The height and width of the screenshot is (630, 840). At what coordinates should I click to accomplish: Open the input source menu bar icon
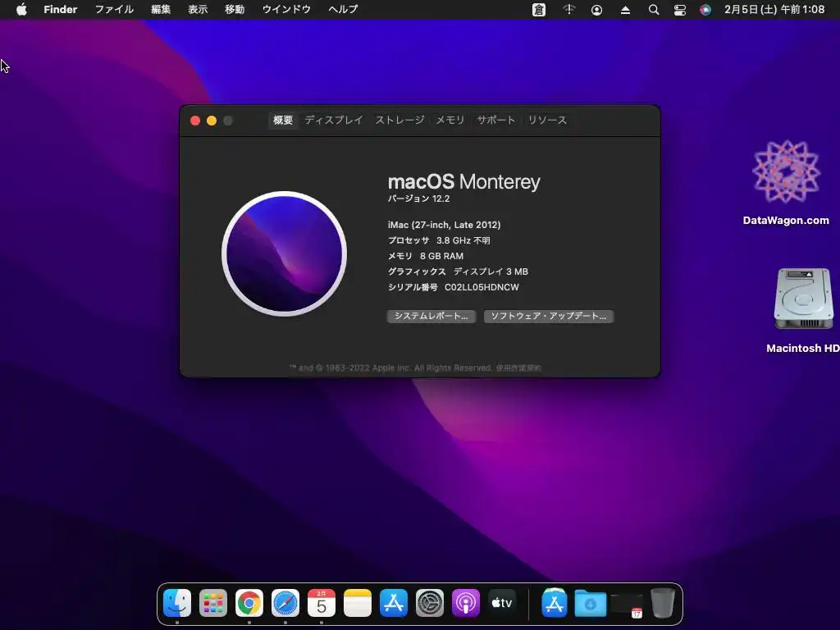pos(539,10)
